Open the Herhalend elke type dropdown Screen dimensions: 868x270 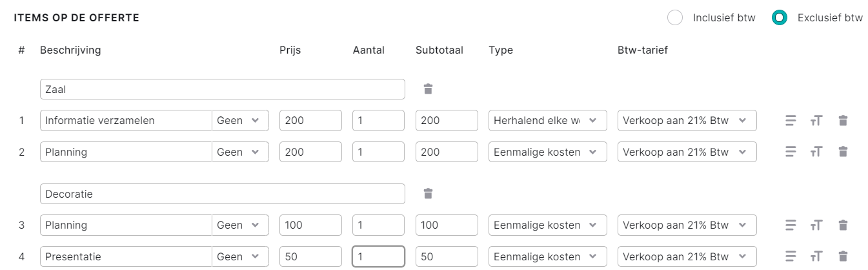click(548, 120)
